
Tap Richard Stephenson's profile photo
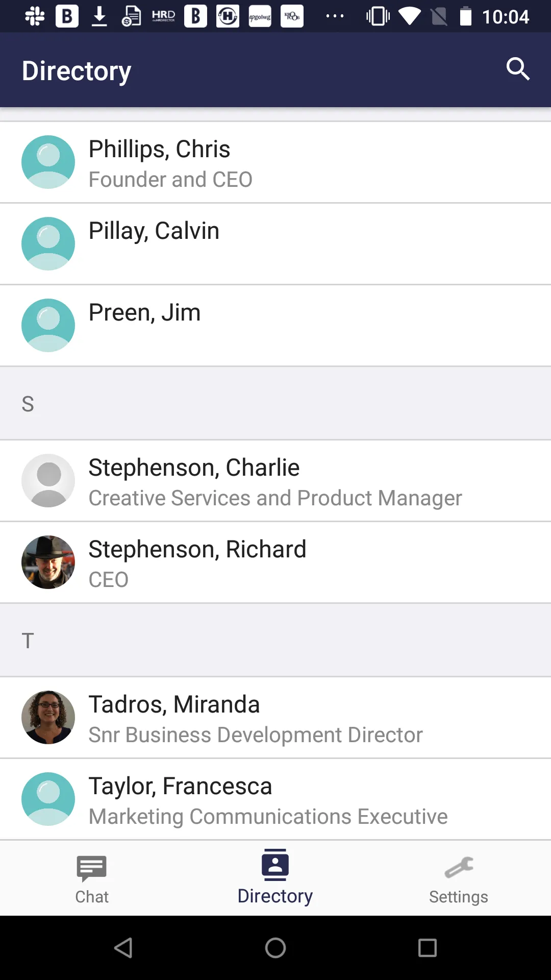(48, 562)
